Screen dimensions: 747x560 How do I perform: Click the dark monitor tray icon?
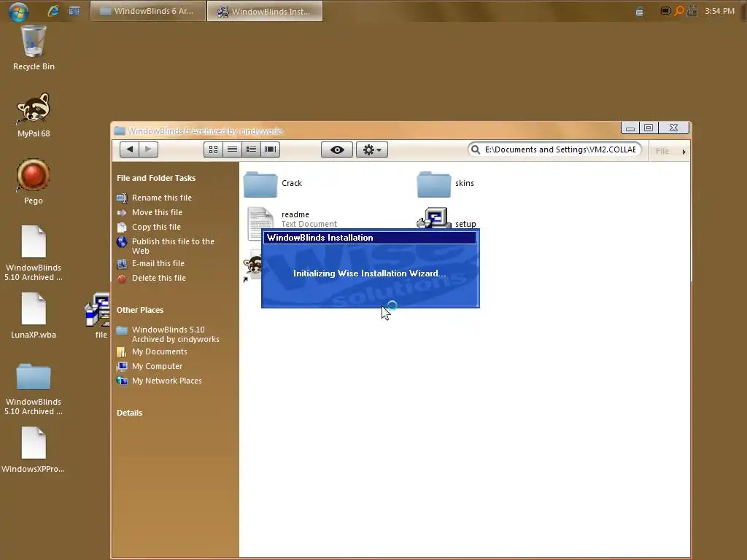pos(665,10)
